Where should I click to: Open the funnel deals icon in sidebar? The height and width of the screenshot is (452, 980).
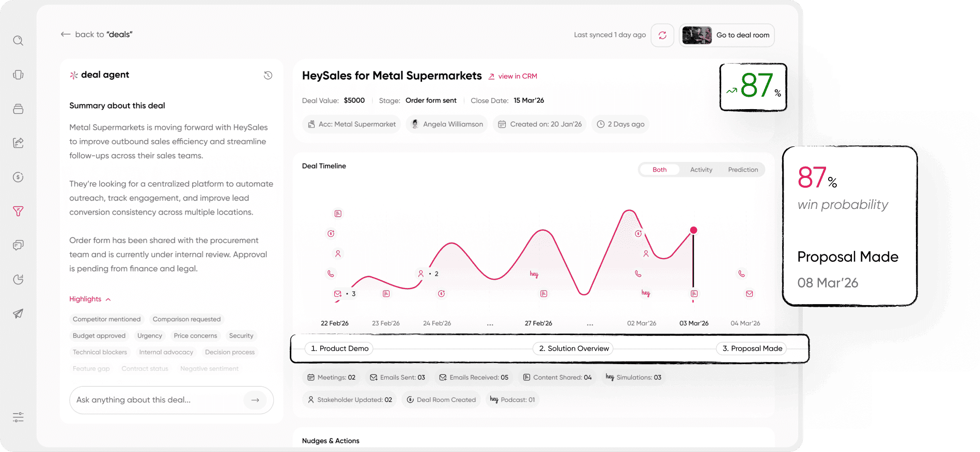pyautogui.click(x=18, y=211)
